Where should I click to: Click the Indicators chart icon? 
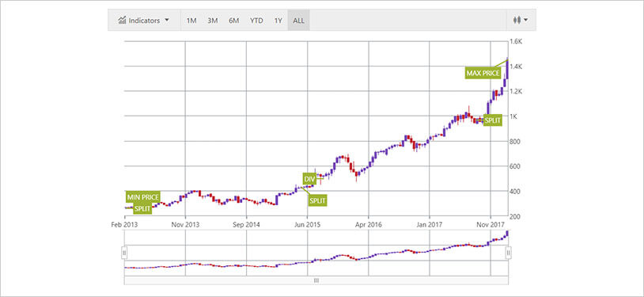(122, 20)
